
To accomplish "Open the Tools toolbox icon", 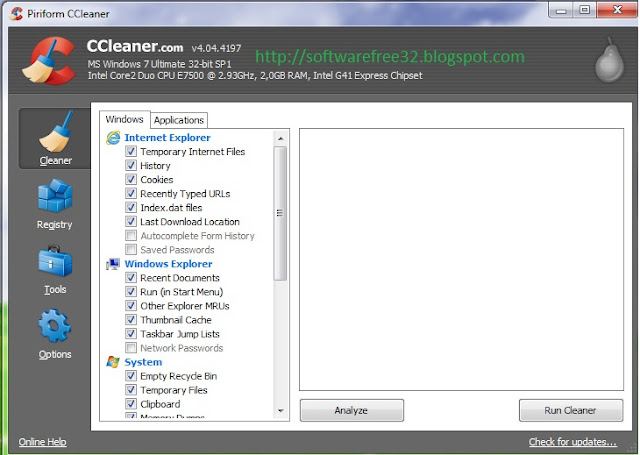I will click(x=55, y=261).
